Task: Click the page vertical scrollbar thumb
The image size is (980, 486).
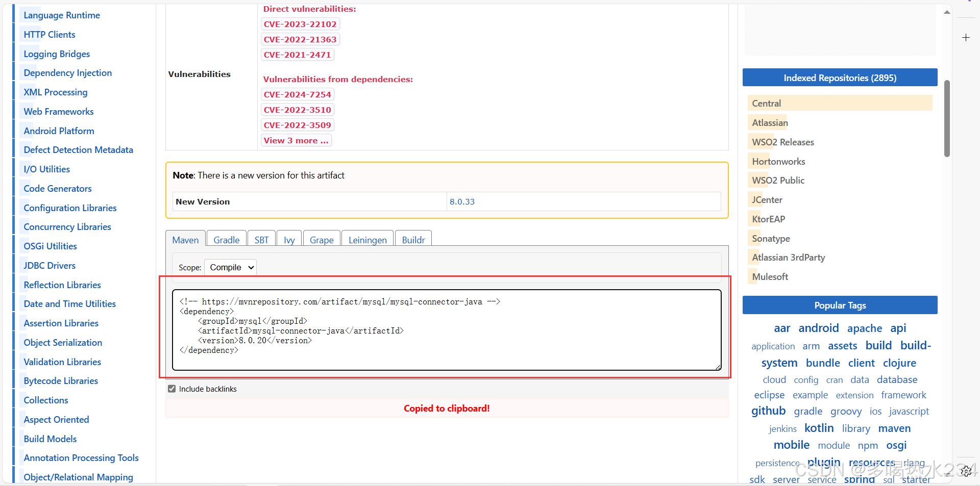Action: coord(947,118)
